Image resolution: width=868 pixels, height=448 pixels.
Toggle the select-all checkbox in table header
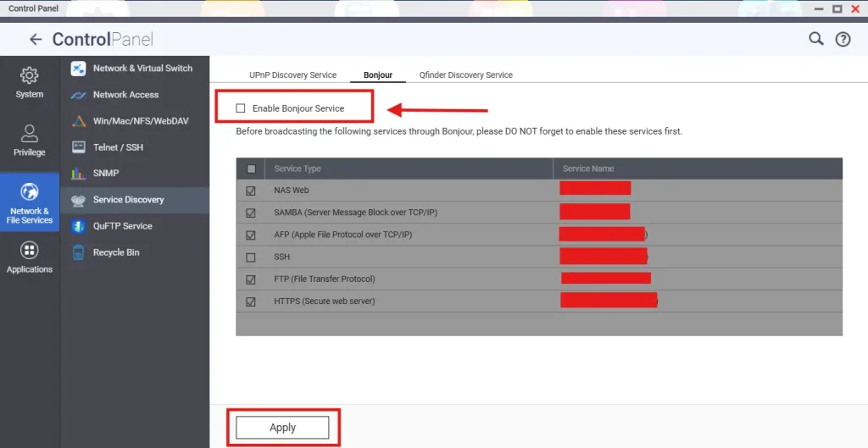[251, 169]
